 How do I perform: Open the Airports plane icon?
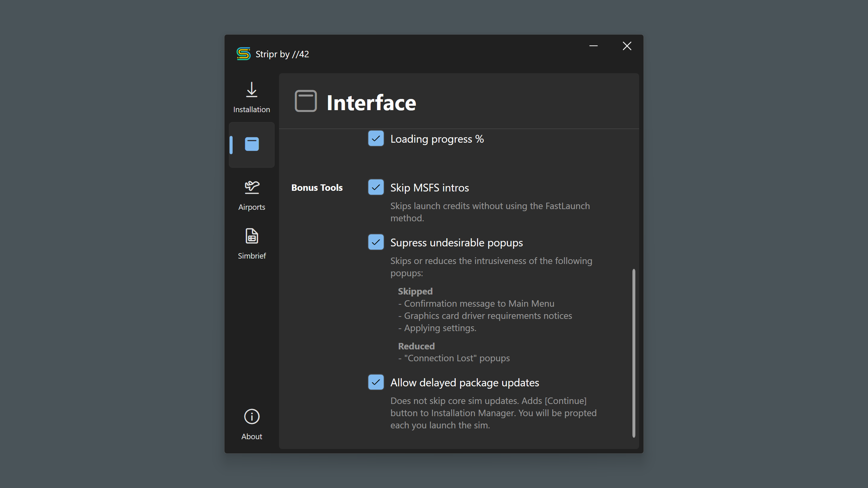click(x=252, y=187)
